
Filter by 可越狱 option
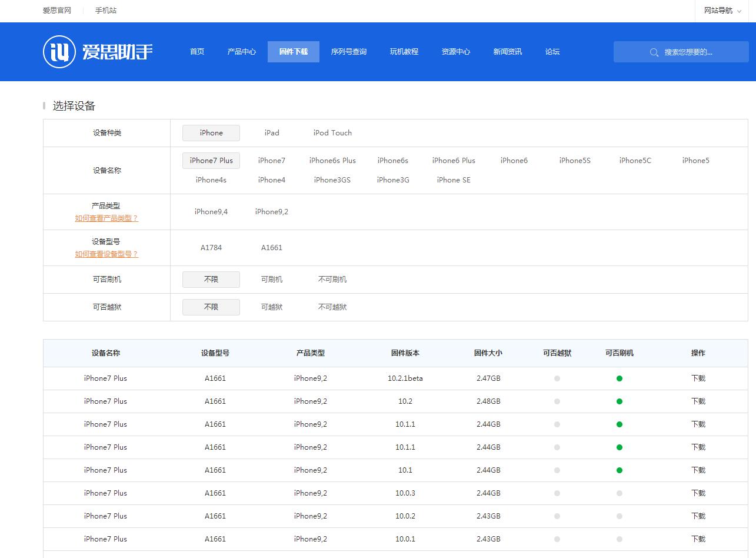271,307
